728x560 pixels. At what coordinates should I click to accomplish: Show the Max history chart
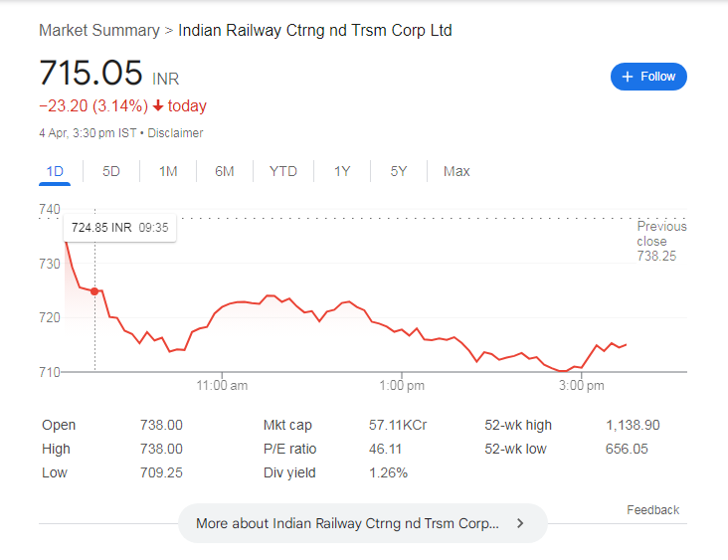[456, 171]
